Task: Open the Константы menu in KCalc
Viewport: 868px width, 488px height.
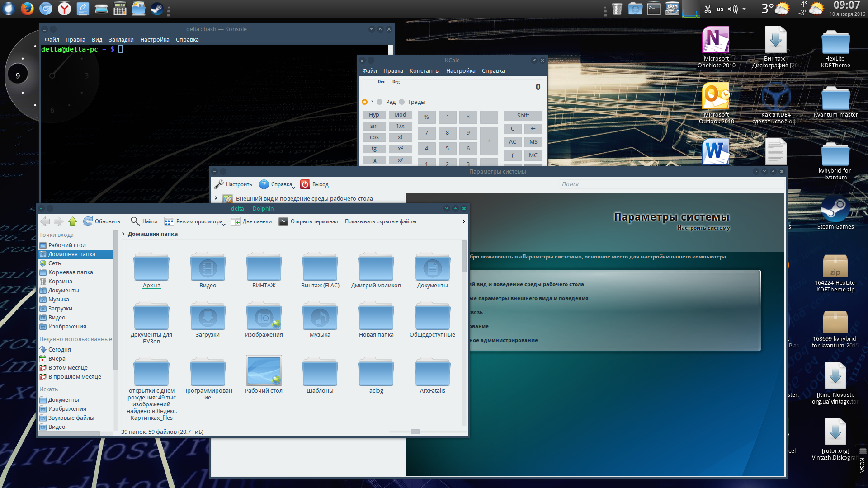Action: [x=424, y=71]
